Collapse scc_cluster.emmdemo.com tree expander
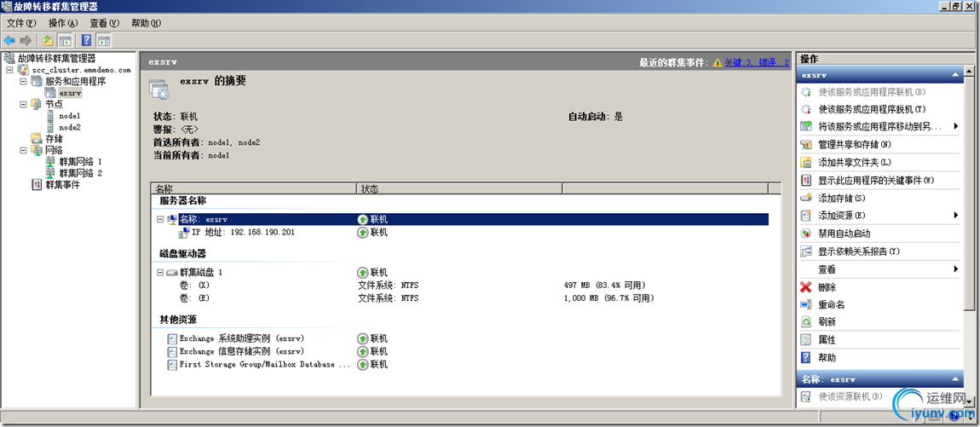The height and width of the screenshot is (427, 980). tap(10, 70)
